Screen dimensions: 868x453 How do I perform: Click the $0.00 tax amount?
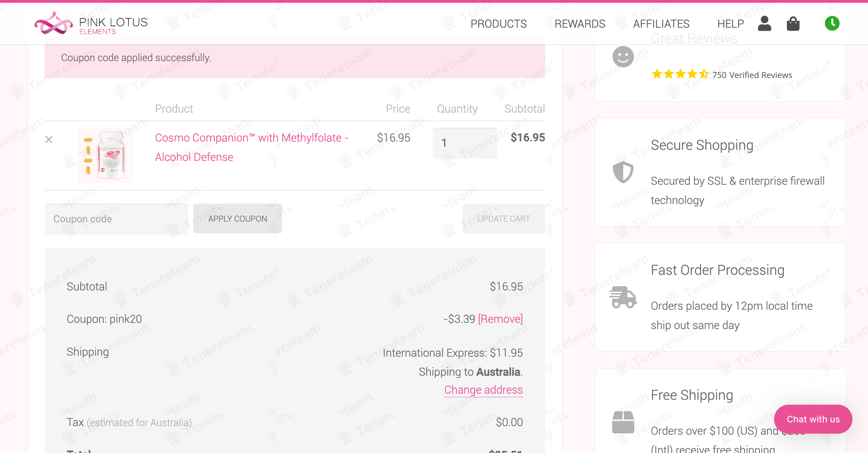(509, 422)
